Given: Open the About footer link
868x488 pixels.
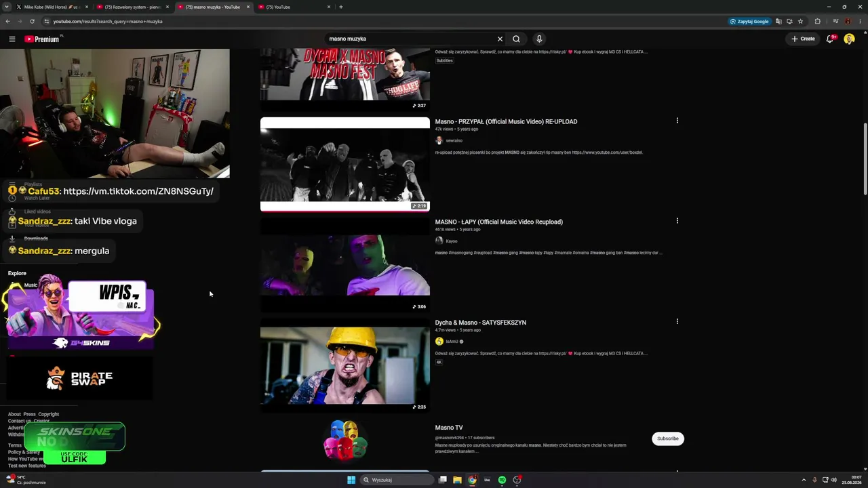Looking at the screenshot, I should pyautogui.click(x=14, y=414).
